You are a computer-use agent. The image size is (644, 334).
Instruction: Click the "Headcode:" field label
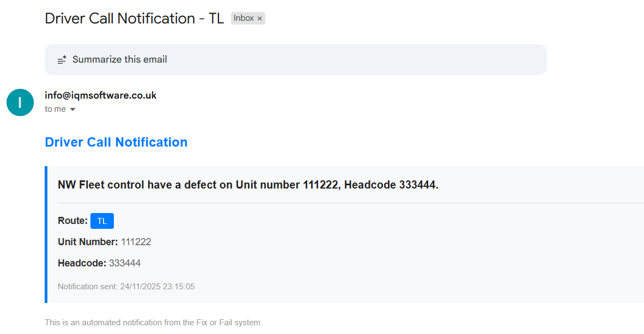[82, 263]
